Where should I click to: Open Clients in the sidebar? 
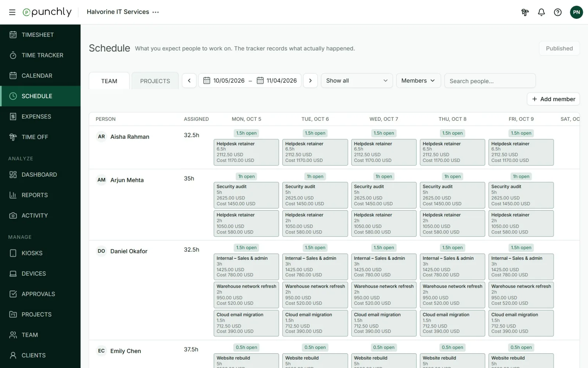click(40, 355)
